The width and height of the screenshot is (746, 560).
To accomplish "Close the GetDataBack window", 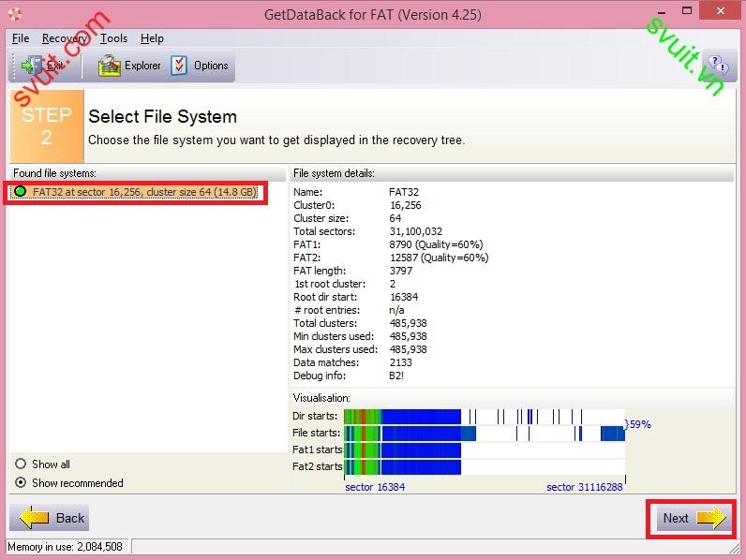I will [x=721, y=10].
